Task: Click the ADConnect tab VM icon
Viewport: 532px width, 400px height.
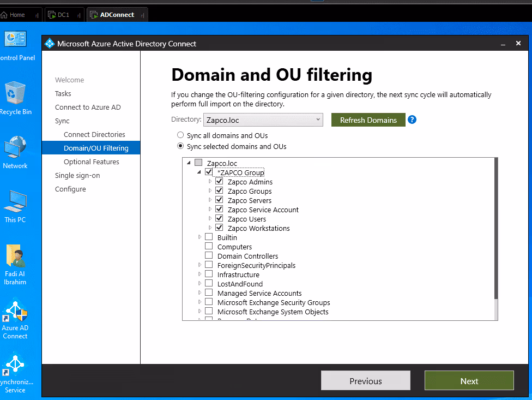Action: pyautogui.click(x=94, y=15)
